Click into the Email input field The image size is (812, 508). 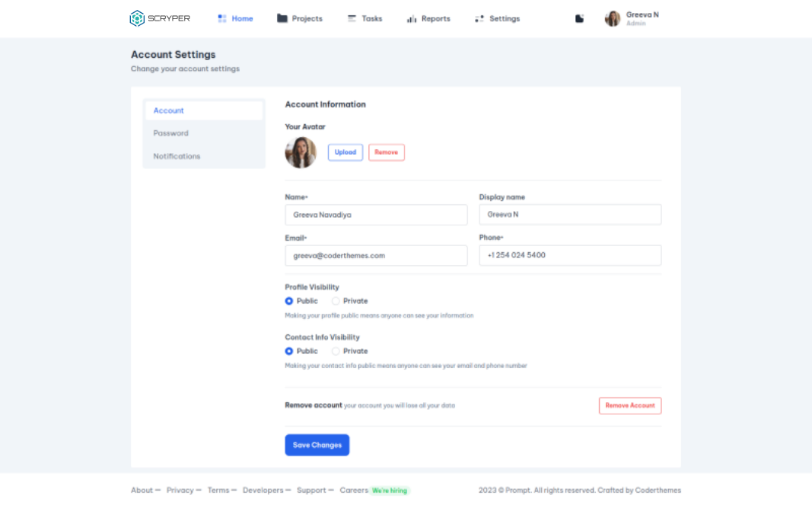(376, 256)
